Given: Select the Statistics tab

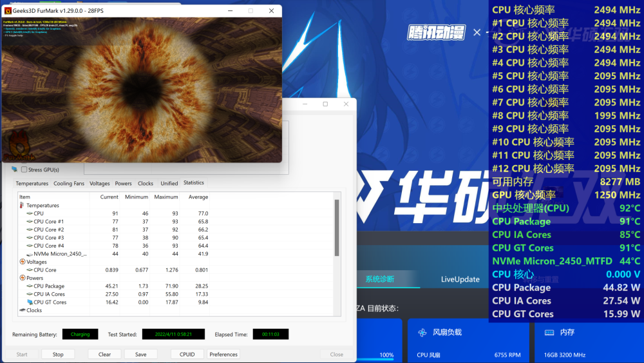Looking at the screenshot, I should pos(194,182).
